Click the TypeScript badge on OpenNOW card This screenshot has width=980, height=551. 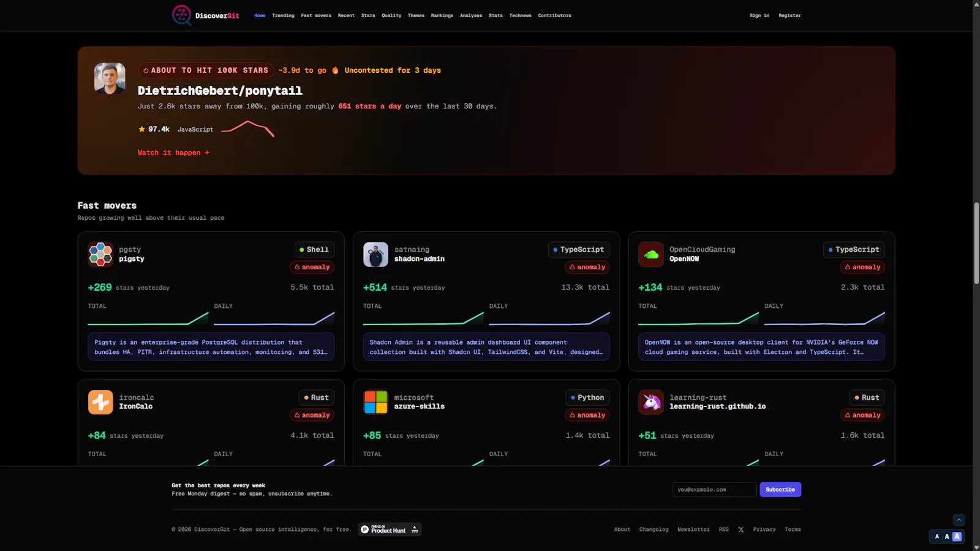pyautogui.click(x=854, y=250)
